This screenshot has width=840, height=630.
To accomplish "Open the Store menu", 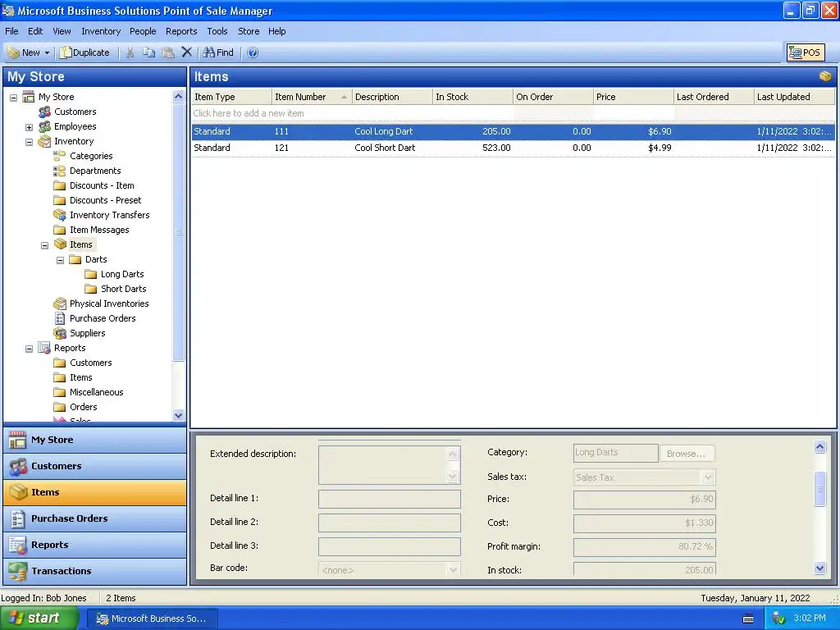I will [249, 31].
